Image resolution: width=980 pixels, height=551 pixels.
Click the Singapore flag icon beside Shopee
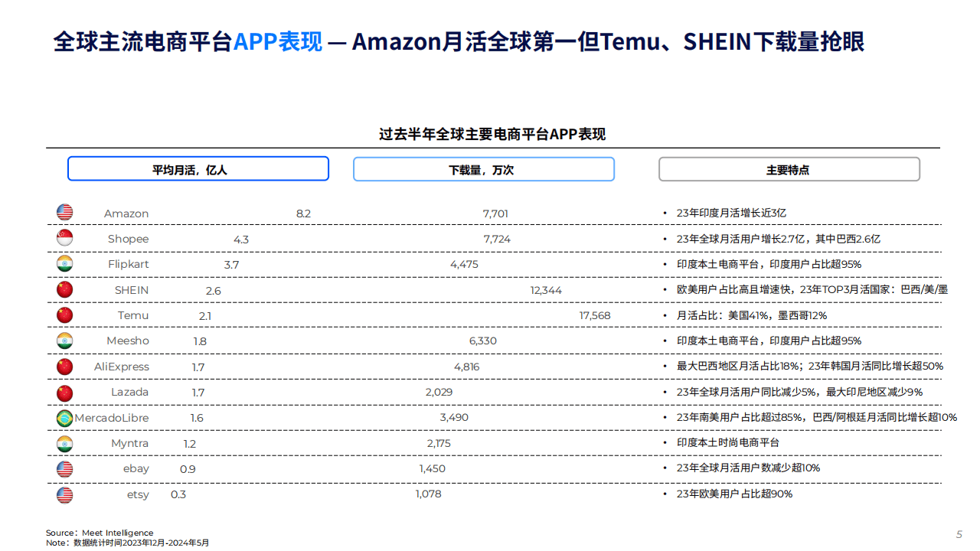pos(64,238)
